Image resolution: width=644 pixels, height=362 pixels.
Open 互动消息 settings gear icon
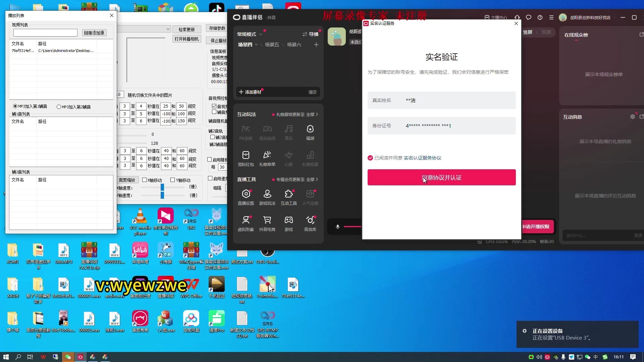632,117
